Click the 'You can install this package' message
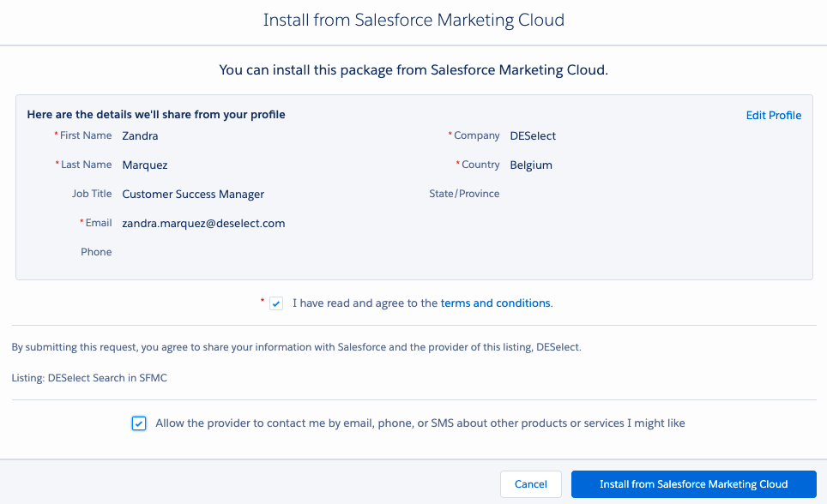This screenshot has height=504, width=827. tap(413, 70)
